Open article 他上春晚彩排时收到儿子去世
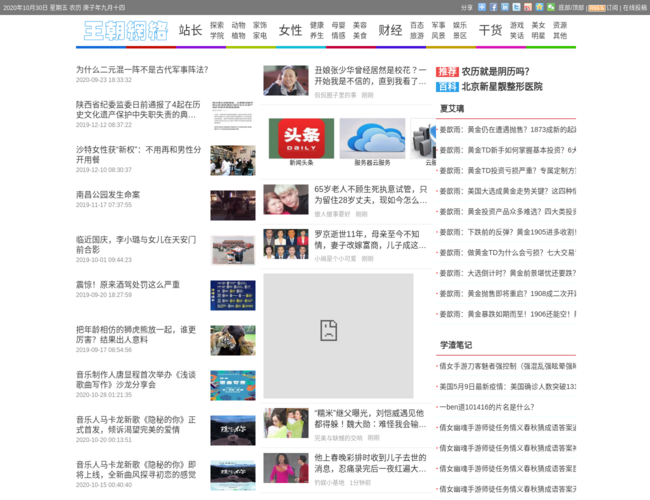This screenshot has height=500, width=650. [x=370, y=463]
